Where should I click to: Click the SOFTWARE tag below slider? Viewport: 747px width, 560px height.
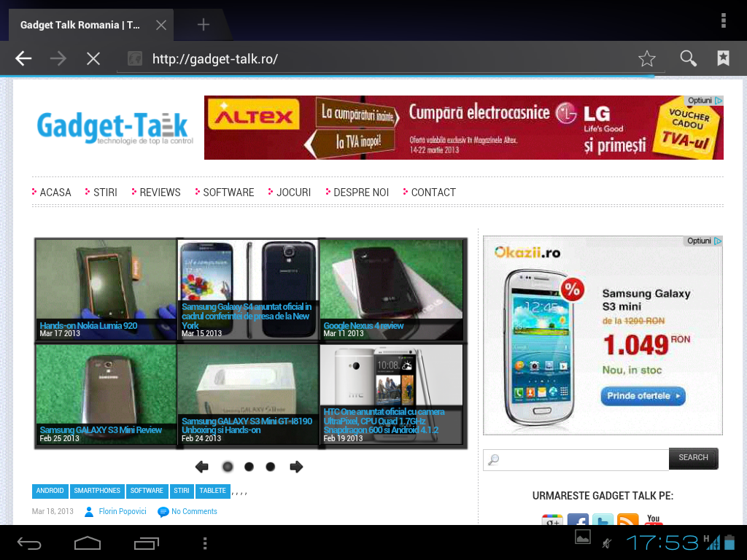147,491
